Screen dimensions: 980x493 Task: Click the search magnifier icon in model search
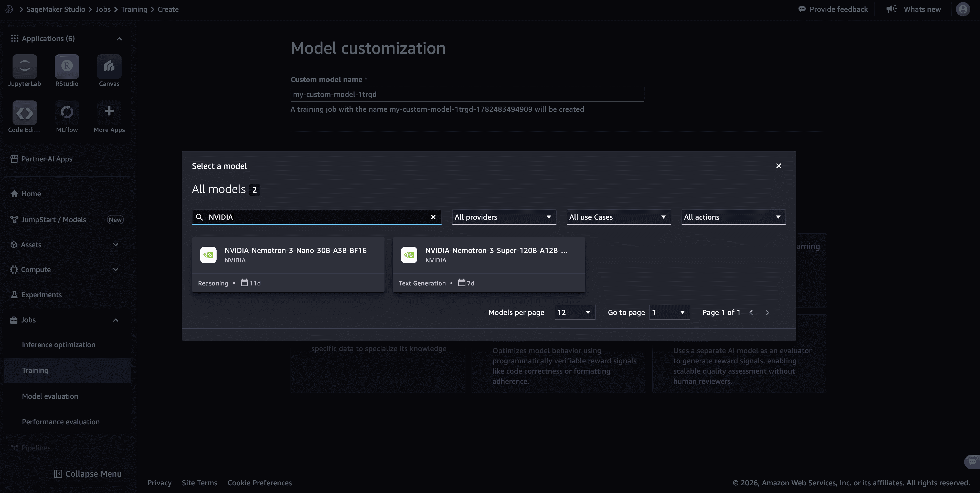tap(199, 217)
